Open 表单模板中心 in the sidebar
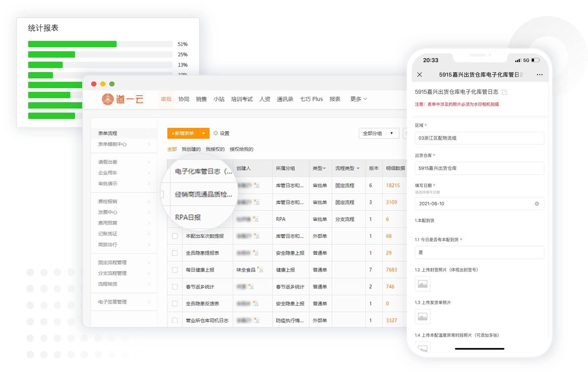 click(x=111, y=145)
